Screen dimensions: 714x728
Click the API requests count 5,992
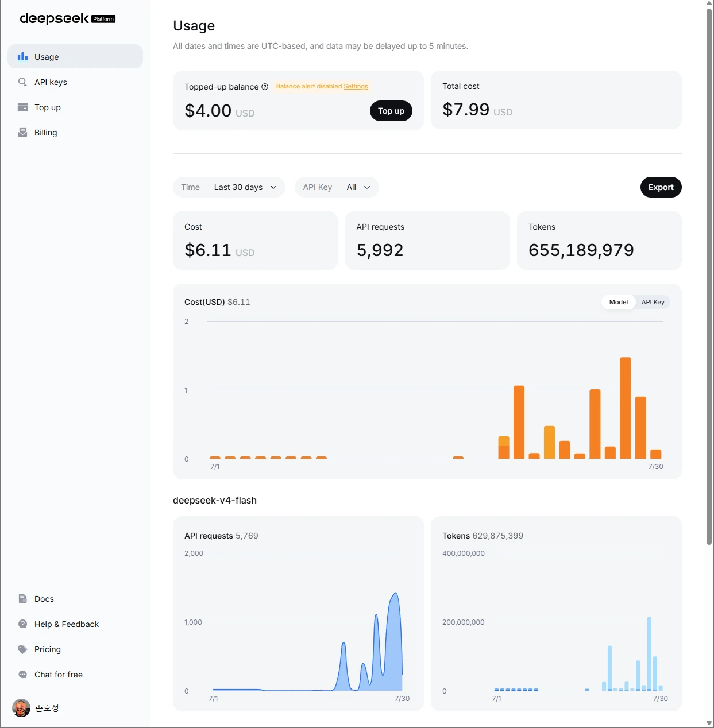coord(380,250)
